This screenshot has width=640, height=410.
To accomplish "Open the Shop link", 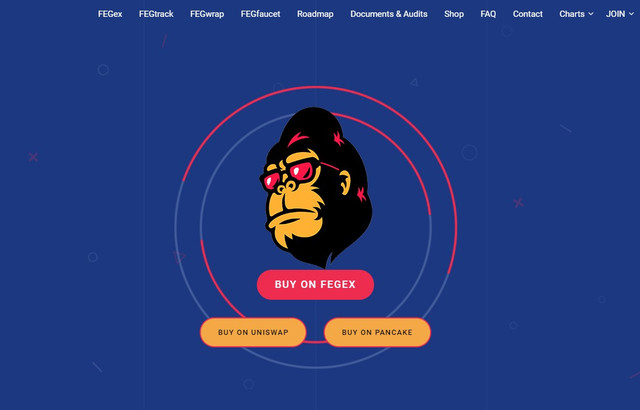I will tap(454, 14).
